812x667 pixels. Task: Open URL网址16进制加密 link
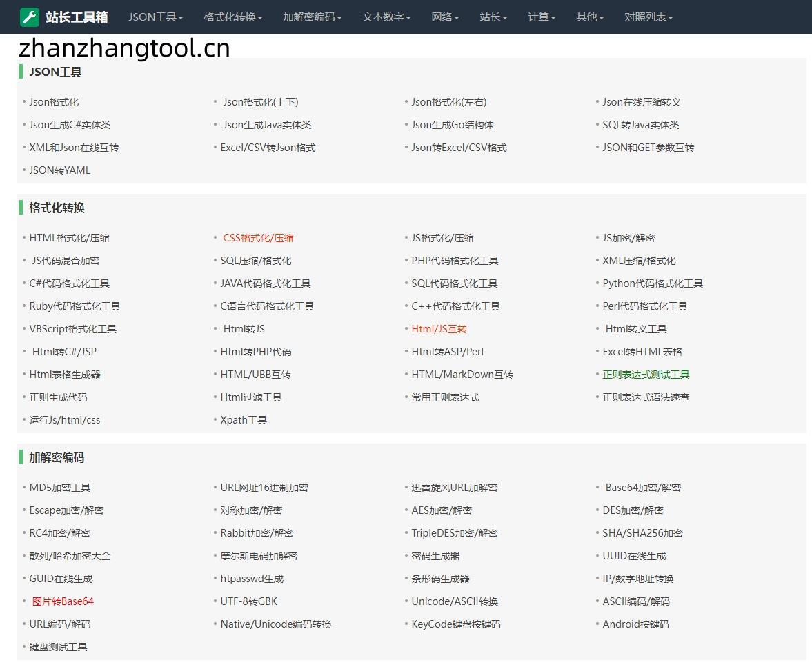(x=264, y=487)
